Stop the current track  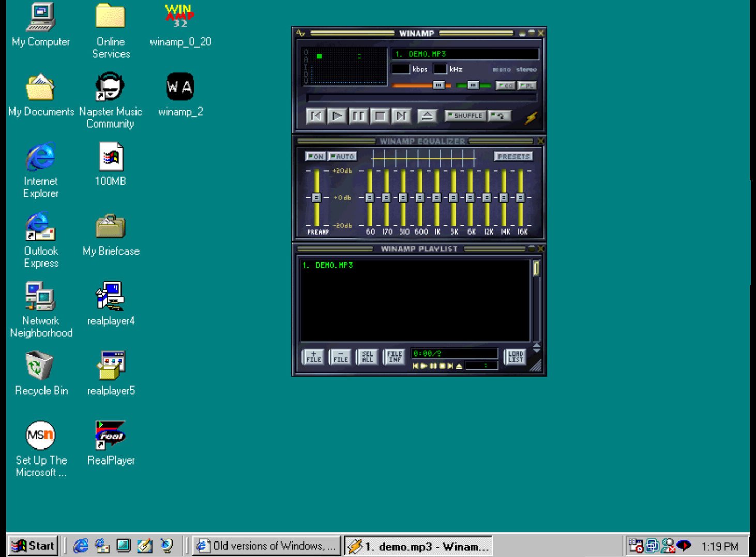click(x=380, y=116)
